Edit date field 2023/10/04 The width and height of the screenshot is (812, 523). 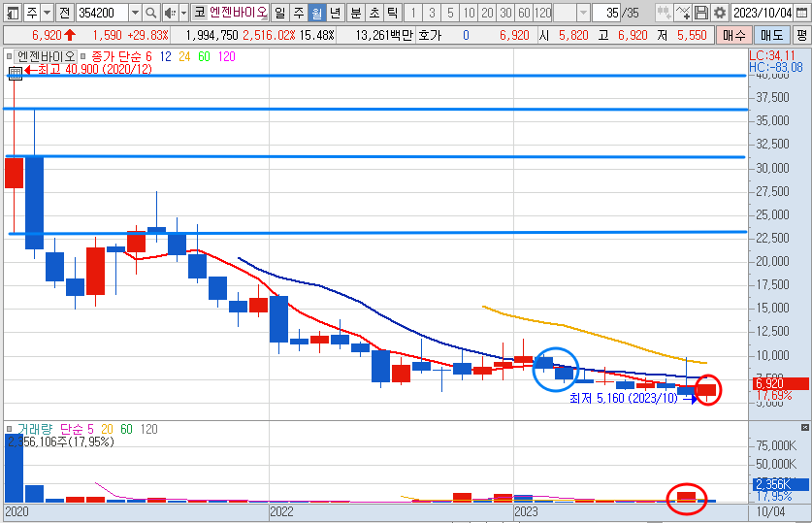tap(762, 12)
